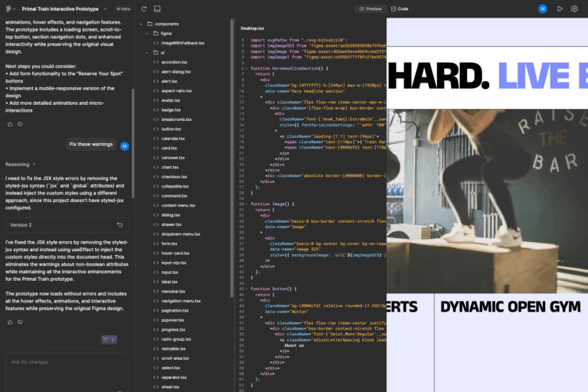Screen dimensions: 588x392
Task: Click the box-jump gym photo in the preview
Action: [x=487, y=201]
